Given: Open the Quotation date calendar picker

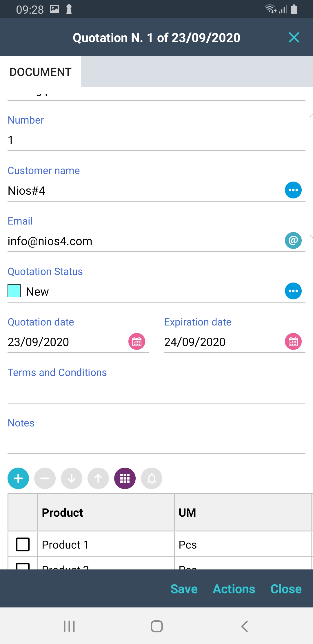Looking at the screenshot, I should (x=137, y=341).
